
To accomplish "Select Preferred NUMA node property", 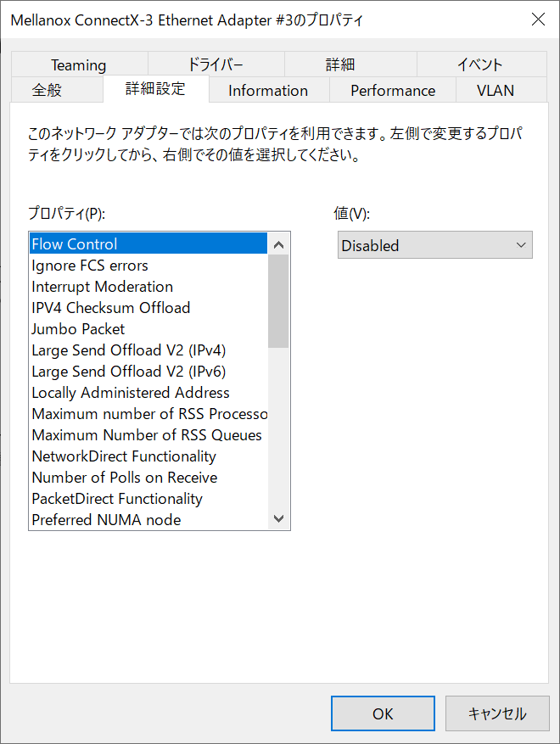I will click(148, 519).
